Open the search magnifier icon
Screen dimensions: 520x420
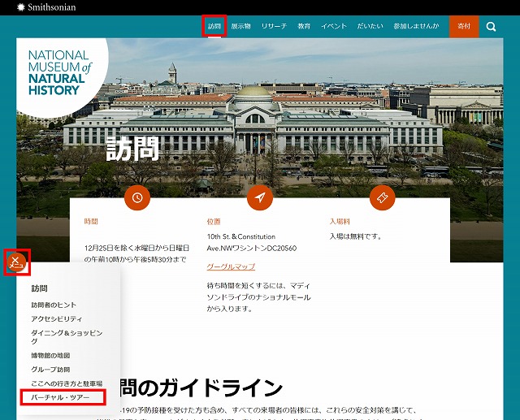(x=491, y=27)
